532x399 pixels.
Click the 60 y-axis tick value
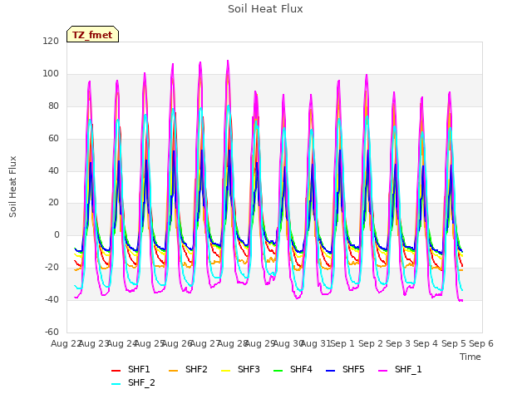coord(53,138)
